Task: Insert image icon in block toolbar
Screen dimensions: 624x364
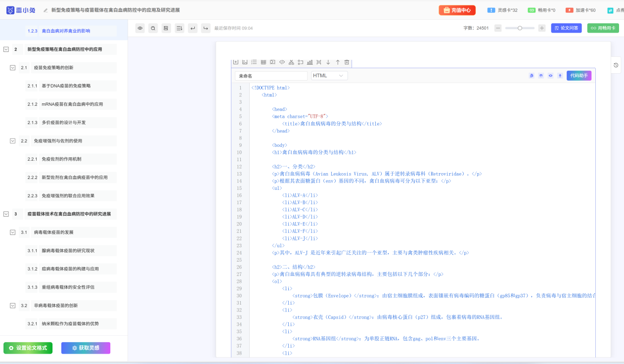Action: point(245,62)
